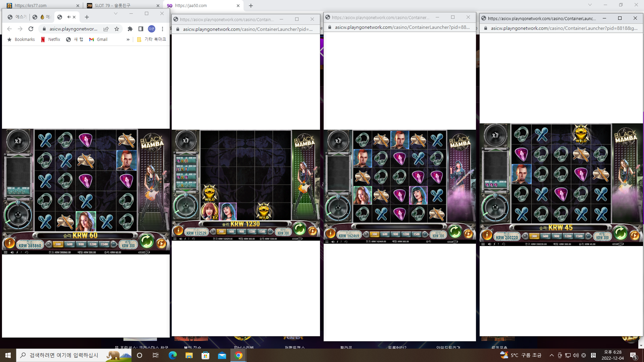Start autoplay in the first game window
Image resolution: width=644 pixels, height=362 pixels.
pyautogui.click(x=161, y=243)
